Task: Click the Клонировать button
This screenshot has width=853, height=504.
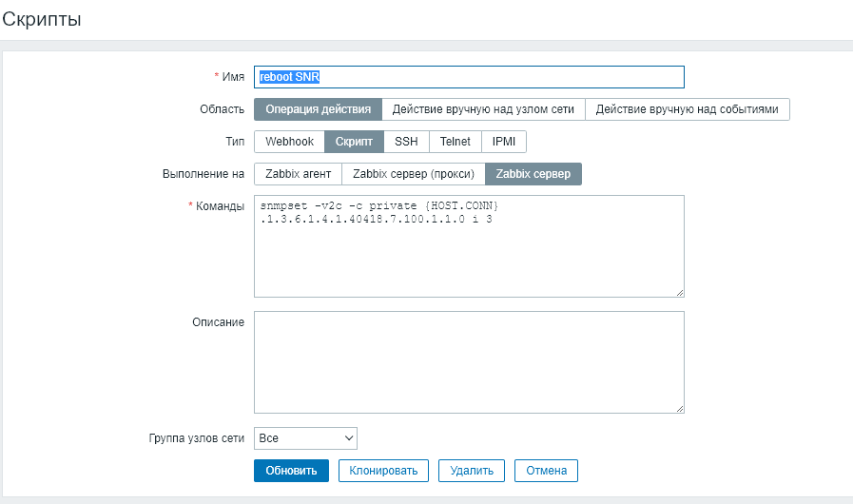Action: pyautogui.click(x=383, y=471)
